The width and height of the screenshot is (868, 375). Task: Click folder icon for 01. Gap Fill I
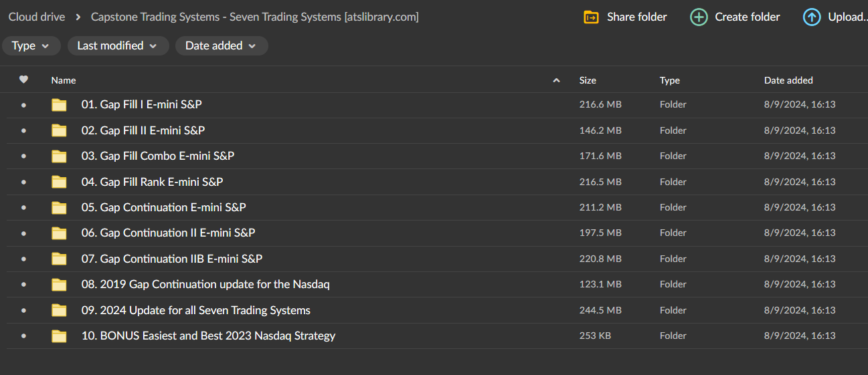point(60,105)
